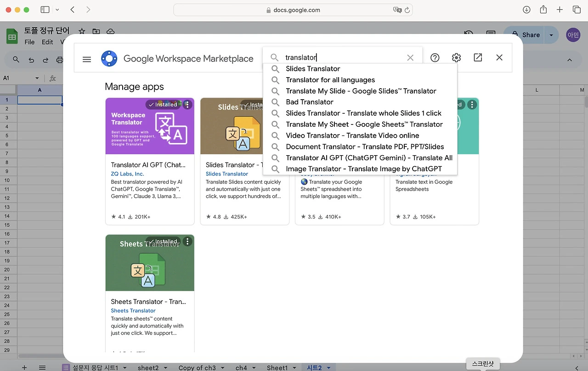Select Document Translator - Translate PDF, PPT/Slides suggestion
The image size is (588, 371).
[360, 146]
